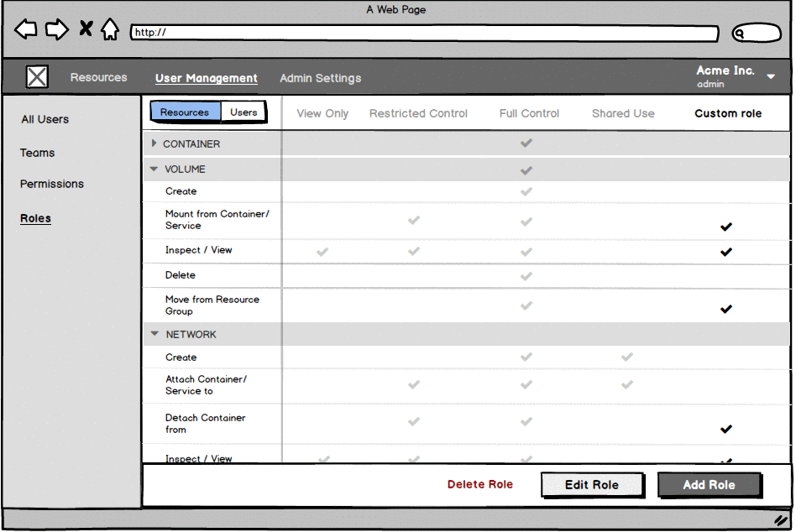This screenshot has height=532, width=796.
Task: Click the window resize grip icon
Action: pos(780,519)
